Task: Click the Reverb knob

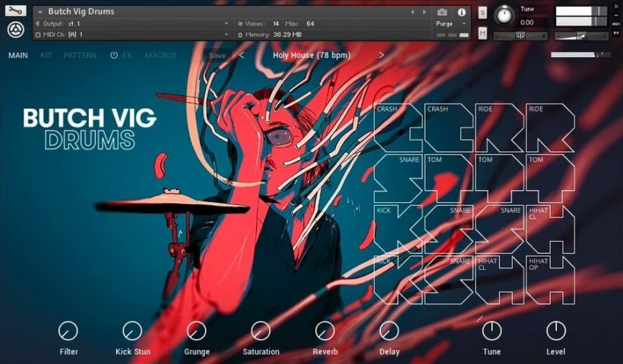Action: pos(325,331)
